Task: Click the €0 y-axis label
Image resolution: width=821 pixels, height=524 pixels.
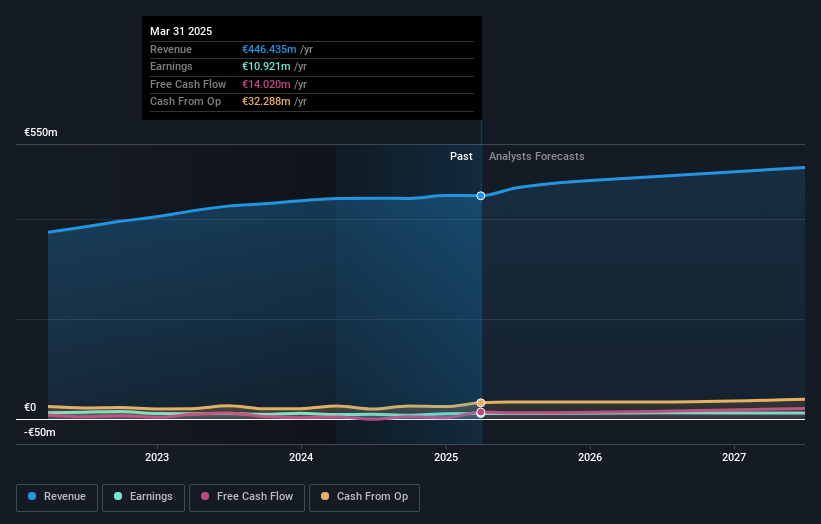Action: coord(30,407)
